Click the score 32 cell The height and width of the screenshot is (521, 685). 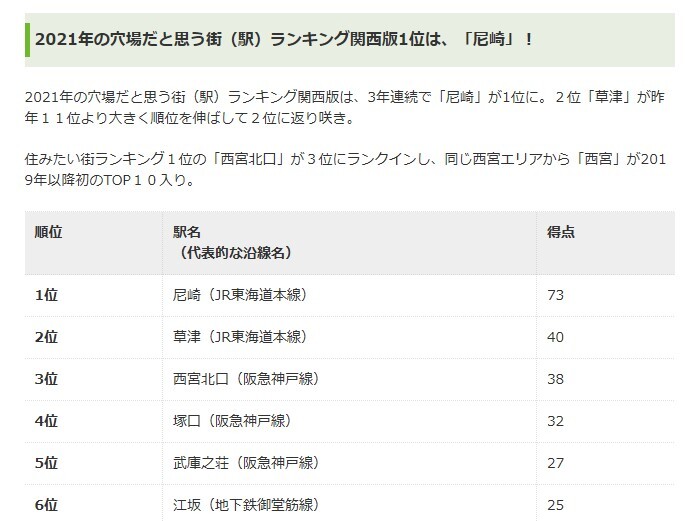[x=605, y=421]
